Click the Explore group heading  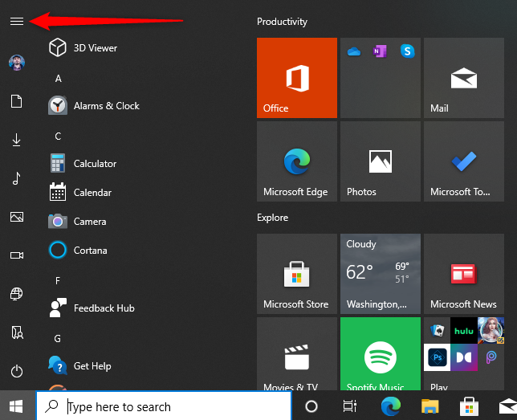click(x=272, y=218)
